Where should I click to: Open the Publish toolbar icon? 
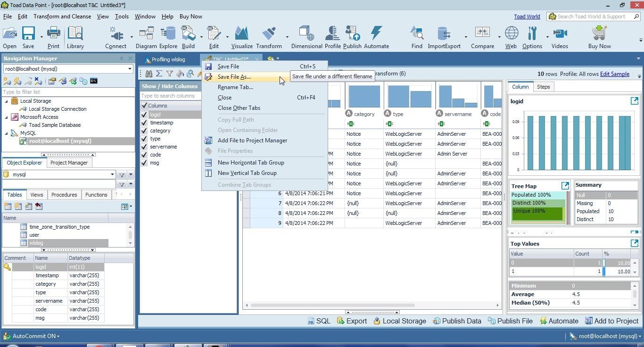pos(352,37)
